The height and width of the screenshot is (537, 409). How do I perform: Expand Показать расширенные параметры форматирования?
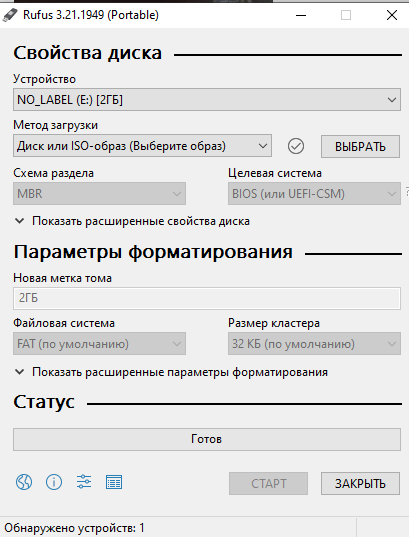pos(171,372)
